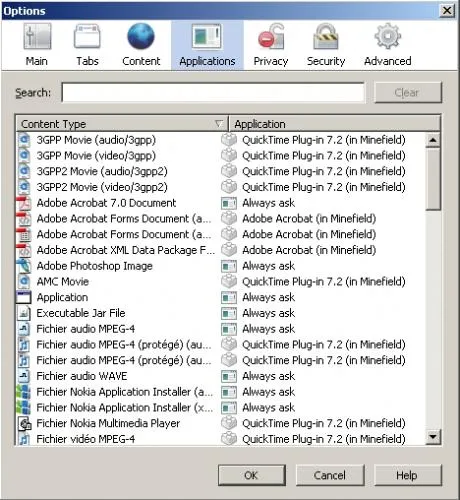Select Fichier Nokia Multimedia Player entry
The image size is (460, 500).
108,423
